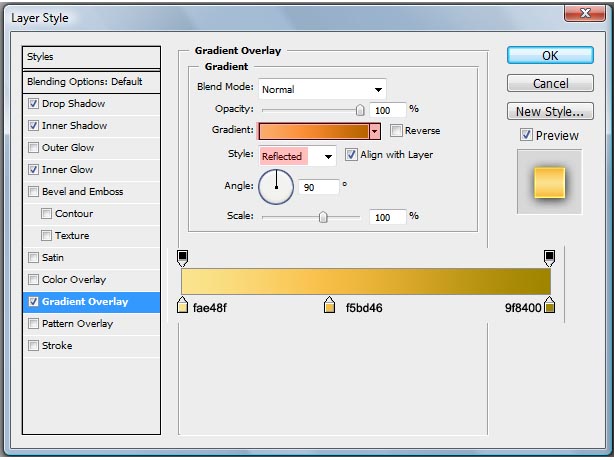Image resolution: width=615 pixels, height=460 pixels.
Task: Click the New Style... button
Action: (550, 111)
